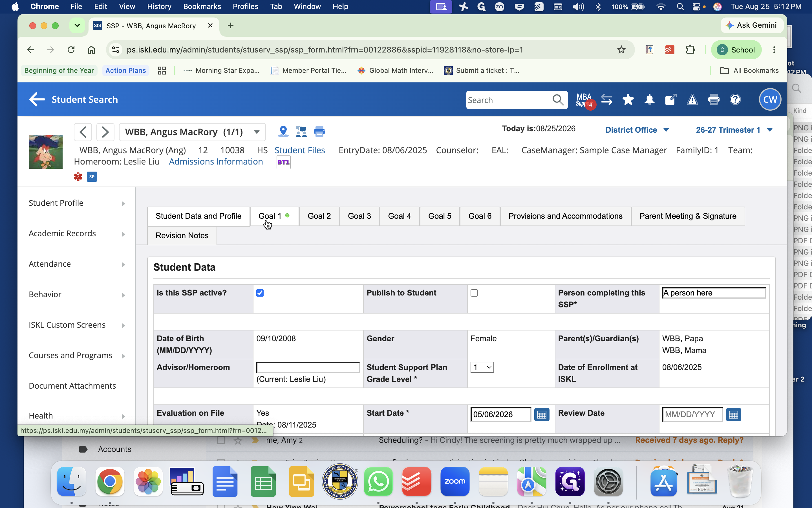Screen dimensions: 812x508
Task: Open the Parent Meeting & Signature tab
Action: tap(688, 216)
